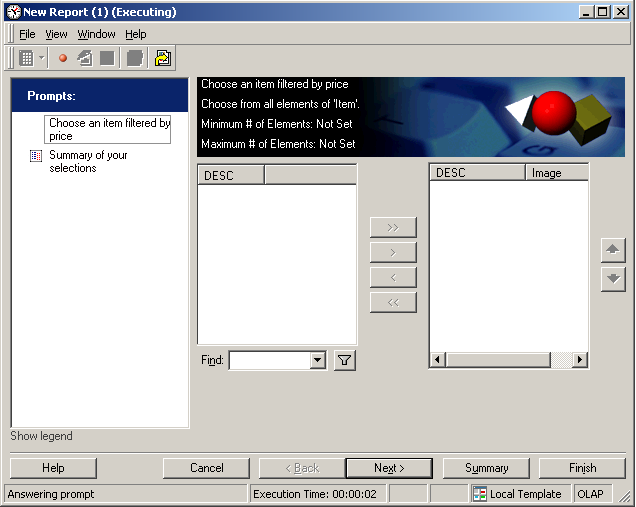Click the add all (>>) button
The image size is (636, 507).
tap(393, 228)
